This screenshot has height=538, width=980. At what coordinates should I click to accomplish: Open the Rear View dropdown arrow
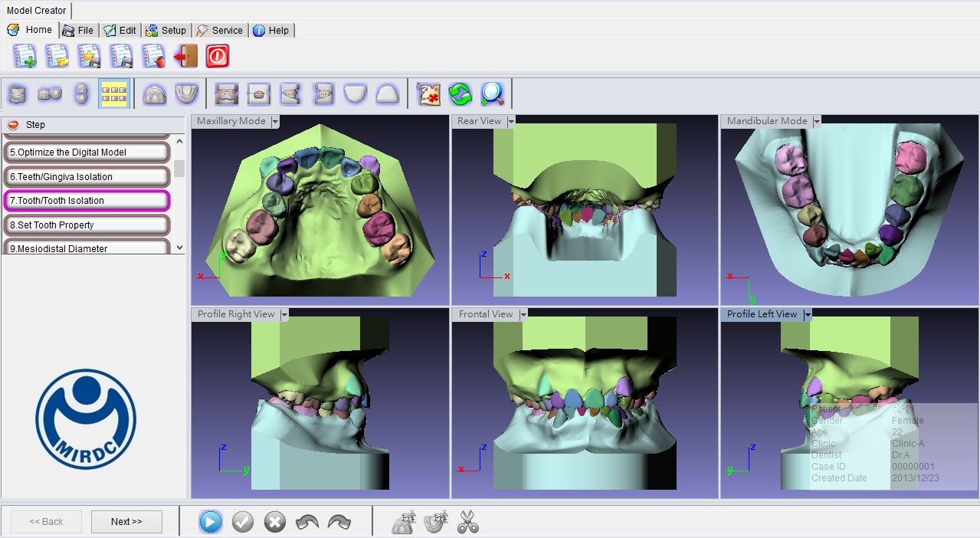(x=511, y=122)
